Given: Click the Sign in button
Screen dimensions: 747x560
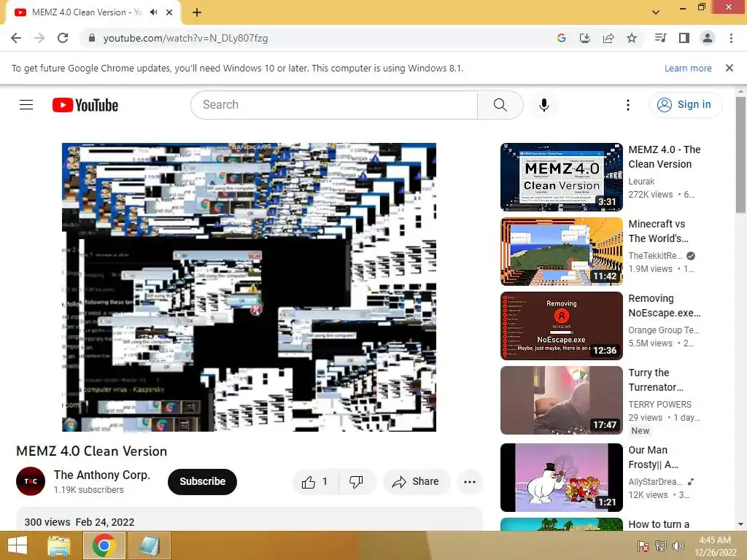Looking at the screenshot, I should tap(685, 105).
